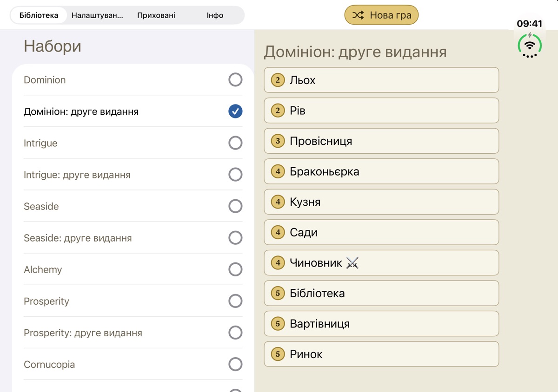
Task: Click the Cornucopia set name text
Action: (x=49, y=365)
